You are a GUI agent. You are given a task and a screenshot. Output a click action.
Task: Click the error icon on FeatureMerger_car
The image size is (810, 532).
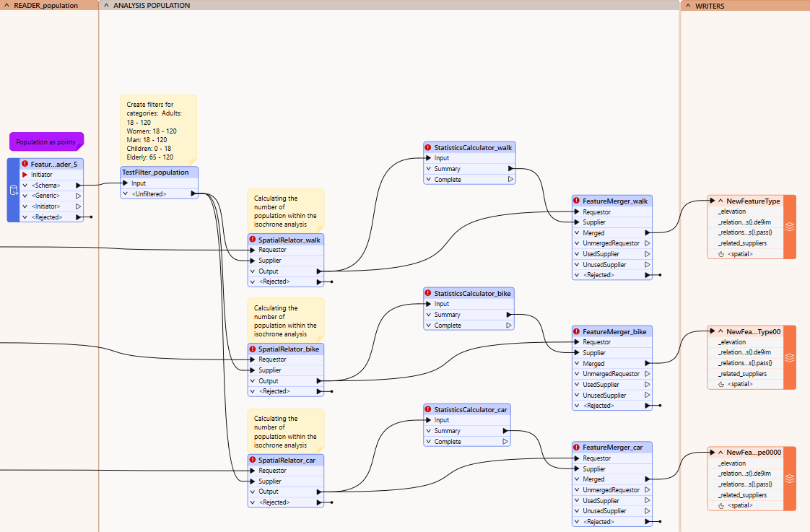577,448
